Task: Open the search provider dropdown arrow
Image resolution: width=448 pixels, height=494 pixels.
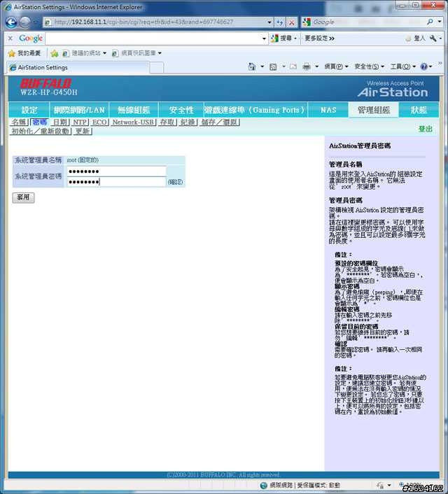Action: 440,22
